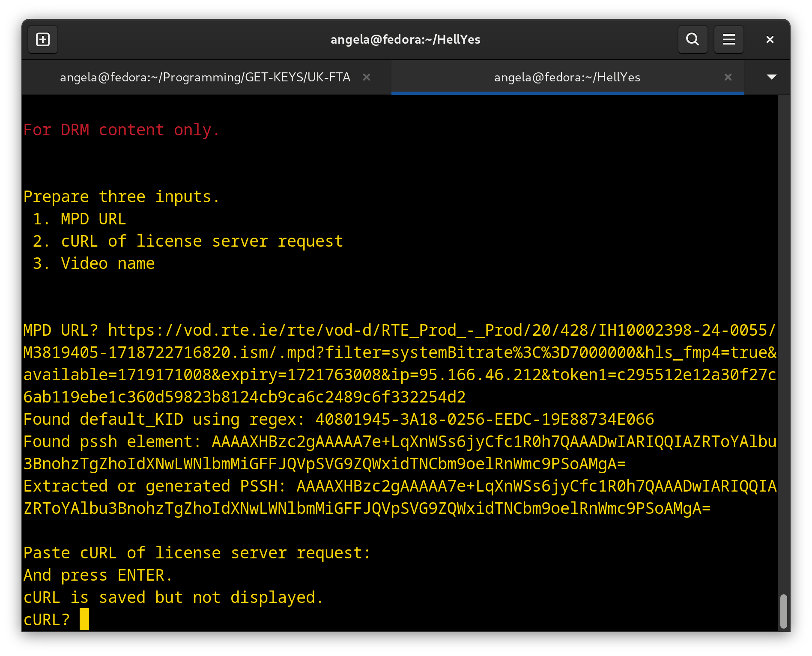The height and width of the screenshot is (656, 812).
Task: Click the 'Found pssh element' line
Action: 111,441
